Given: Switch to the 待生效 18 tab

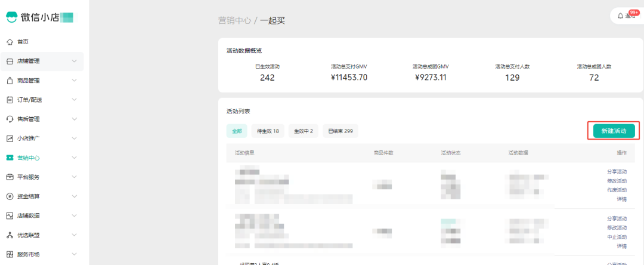Looking at the screenshot, I should (x=268, y=131).
